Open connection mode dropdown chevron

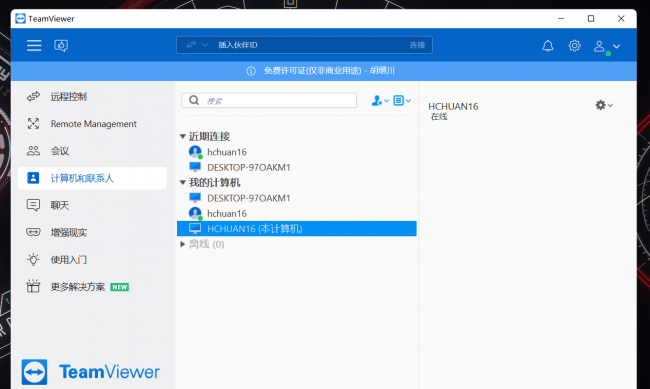[x=205, y=45]
